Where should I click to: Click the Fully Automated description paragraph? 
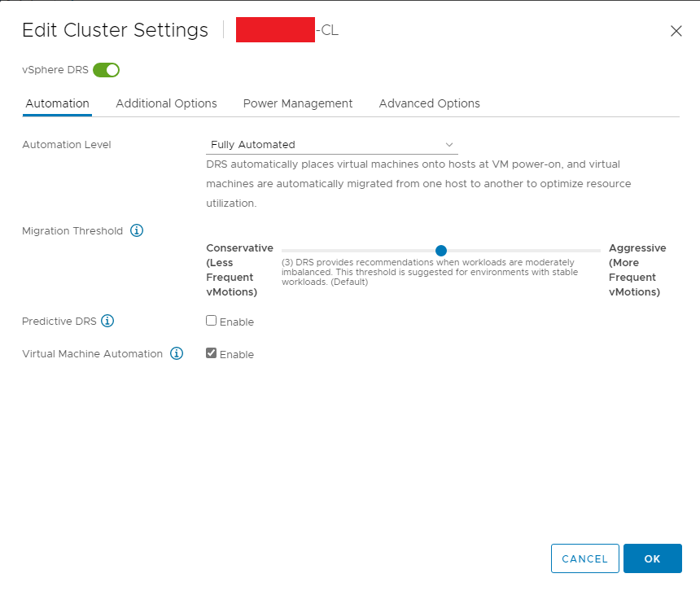click(x=418, y=184)
